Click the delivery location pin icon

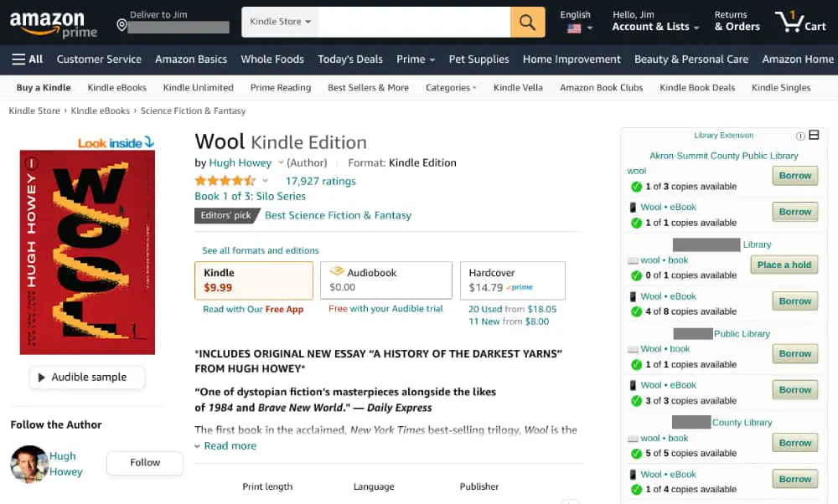[122, 25]
